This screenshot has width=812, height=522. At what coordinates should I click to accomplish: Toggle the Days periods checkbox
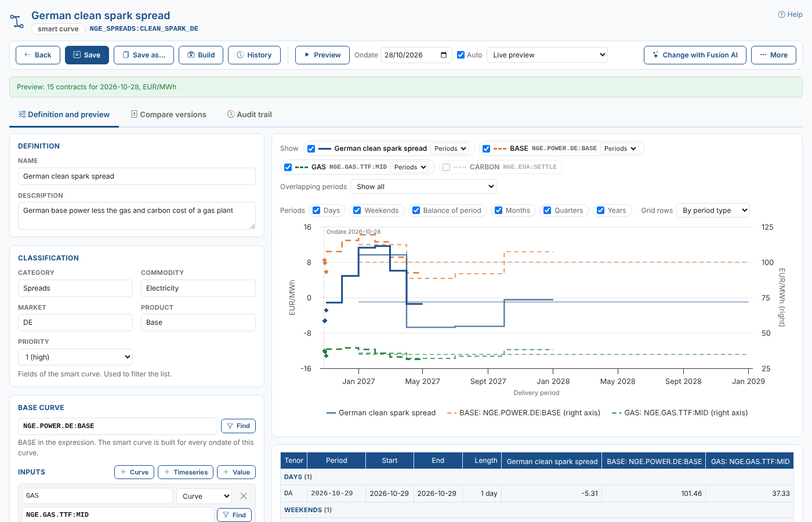click(316, 211)
